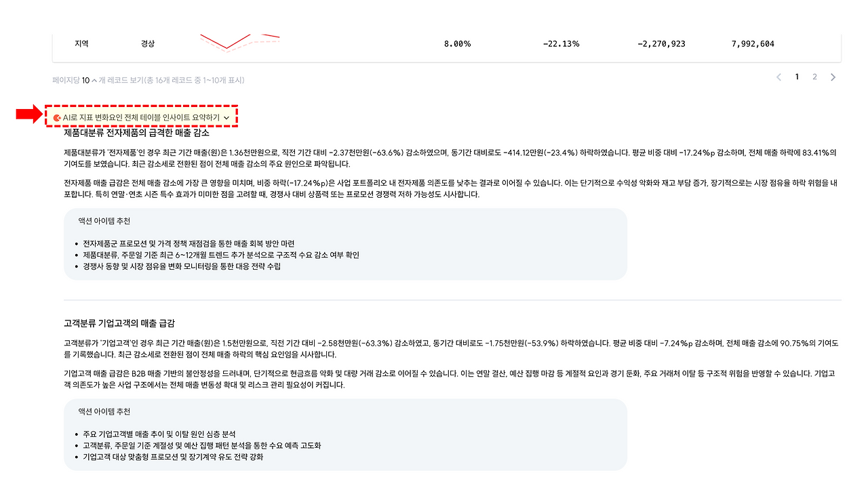Select page 1 in pagination

797,77
